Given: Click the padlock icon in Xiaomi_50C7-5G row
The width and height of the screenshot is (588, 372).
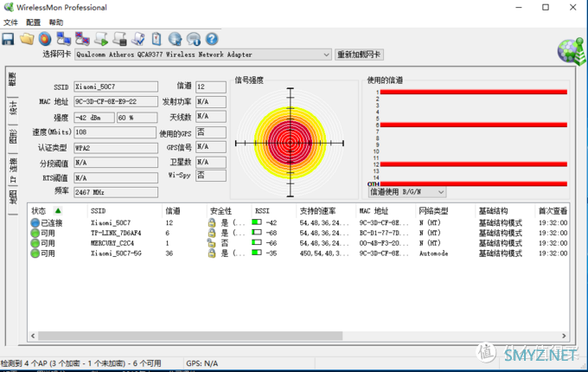Looking at the screenshot, I should click(212, 253).
